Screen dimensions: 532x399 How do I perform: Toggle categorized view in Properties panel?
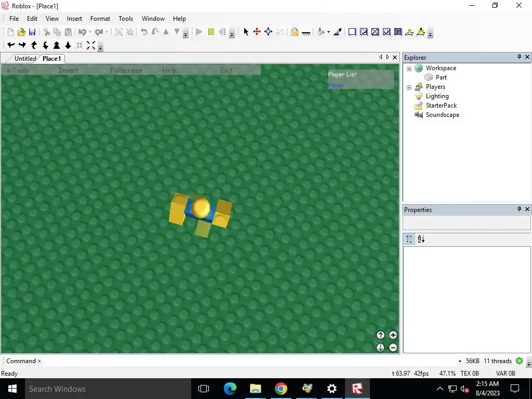(x=409, y=239)
